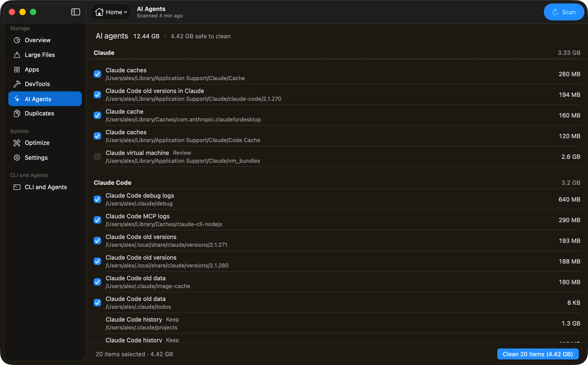Uncheck the Claude cache 160 MB item

click(x=97, y=115)
